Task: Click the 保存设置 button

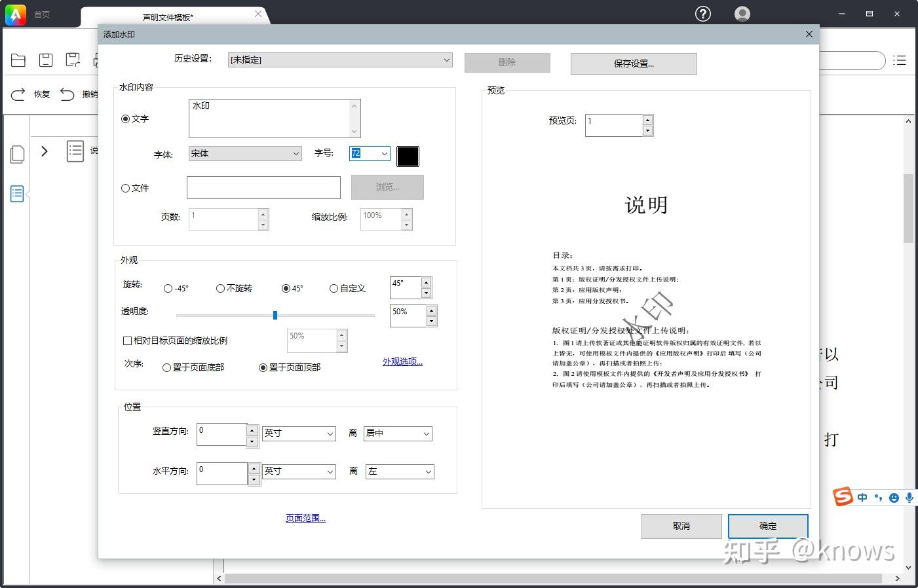Action: point(634,64)
